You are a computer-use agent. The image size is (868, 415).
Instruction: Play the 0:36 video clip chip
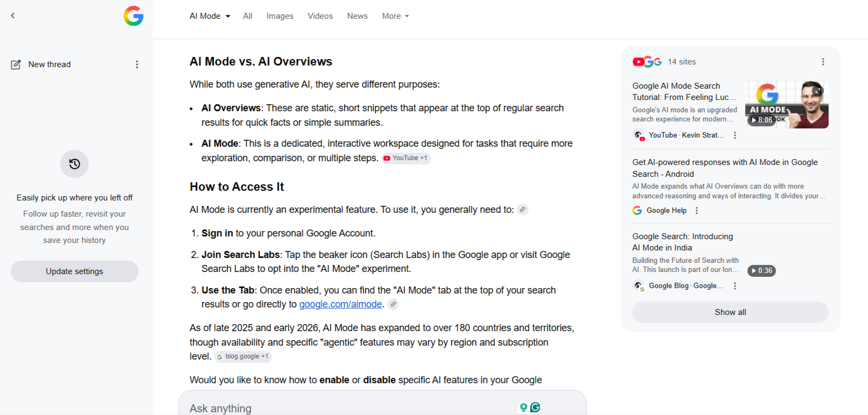(x=762, y=271)
